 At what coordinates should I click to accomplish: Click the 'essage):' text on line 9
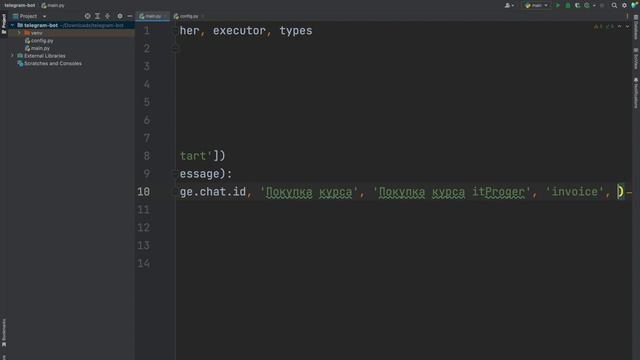click(206, 174)
